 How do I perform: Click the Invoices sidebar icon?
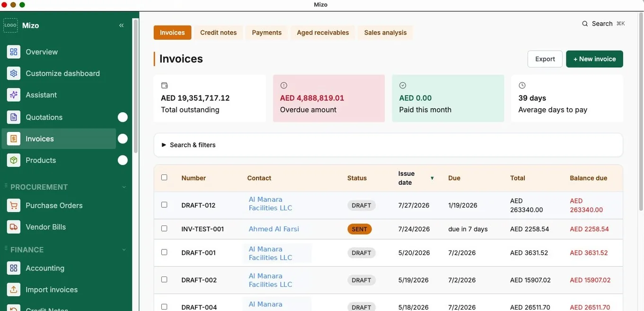(x=14, y=139)
